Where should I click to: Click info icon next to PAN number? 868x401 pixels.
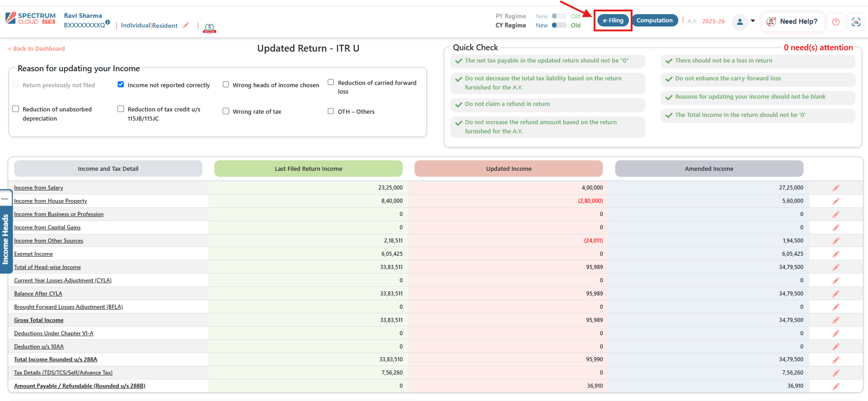(107, 22)
